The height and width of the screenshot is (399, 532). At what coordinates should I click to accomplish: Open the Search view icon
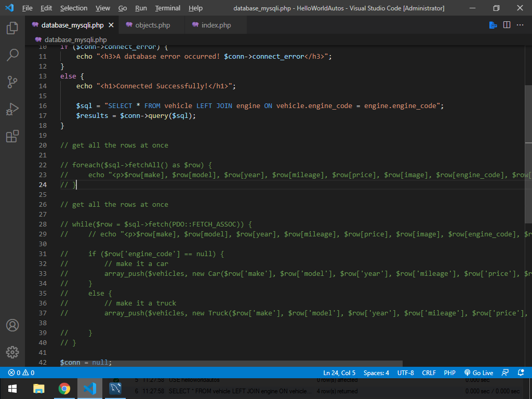pyautogui.click(x=12, y=55)
